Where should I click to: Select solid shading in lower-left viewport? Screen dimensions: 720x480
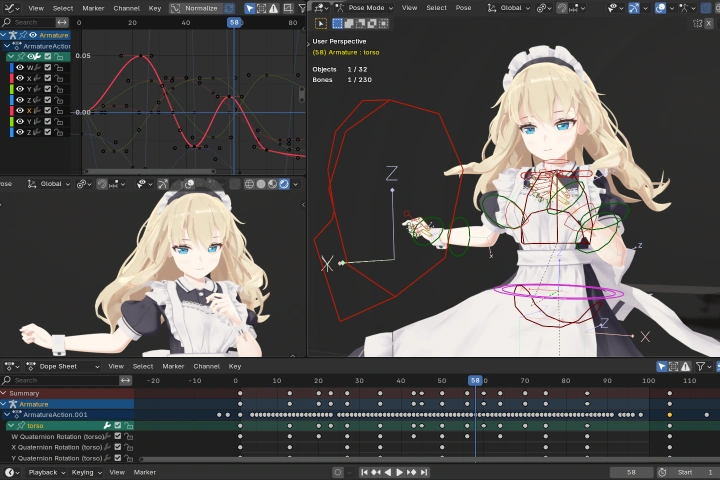[x=261, y=184]
